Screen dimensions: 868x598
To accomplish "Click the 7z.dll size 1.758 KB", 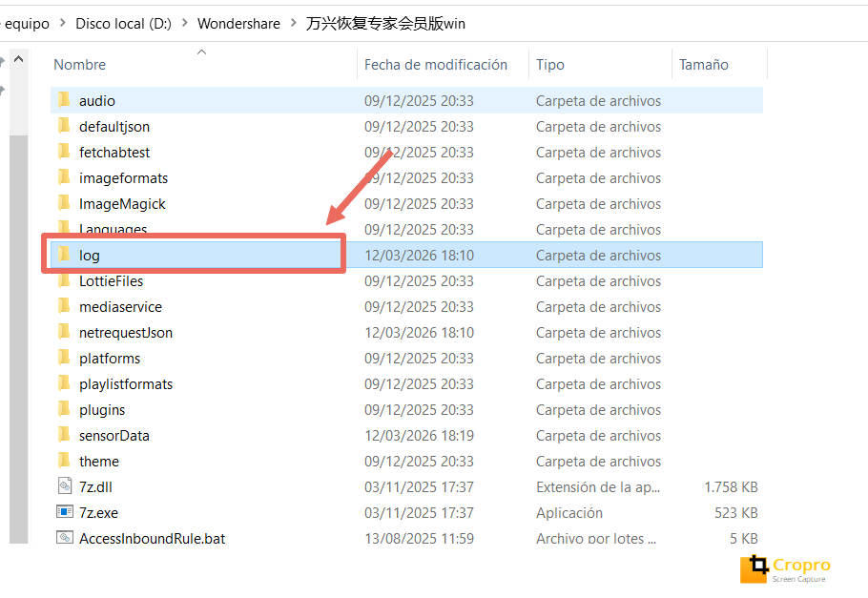I will 731,486.
